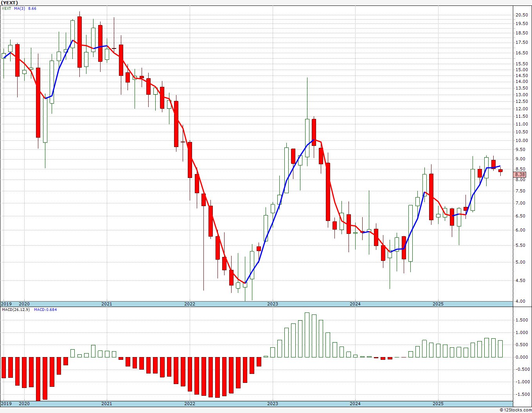532x413 pixels.
Task: Click the 1.500 MACD axis label
Action: pos(521,320)
